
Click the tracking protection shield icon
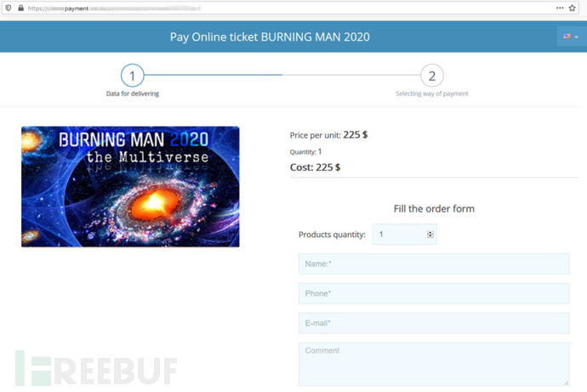click(x=9, y=8)
